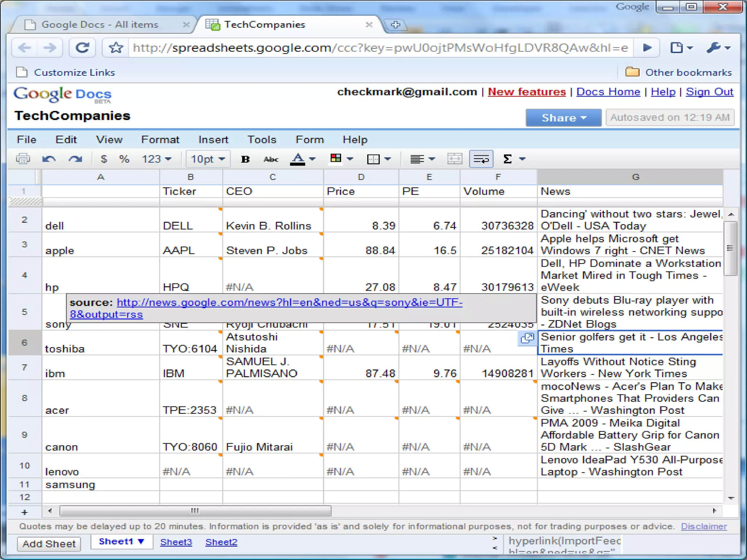
Task: Open the 10pt font size dropdown
Action: point(208,159)
